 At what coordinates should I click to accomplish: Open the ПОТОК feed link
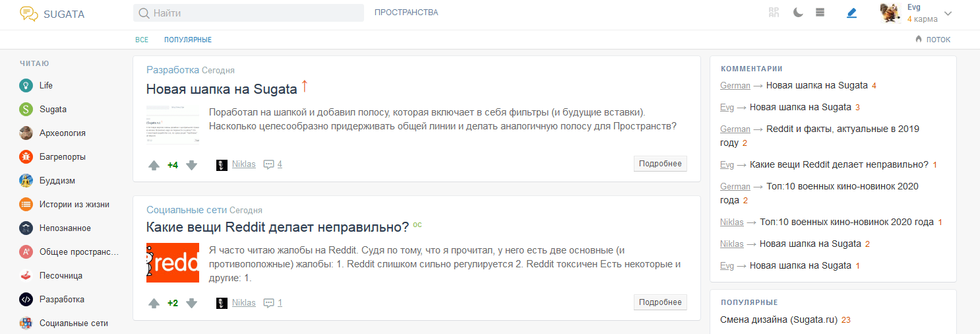(x=938, y=40)
